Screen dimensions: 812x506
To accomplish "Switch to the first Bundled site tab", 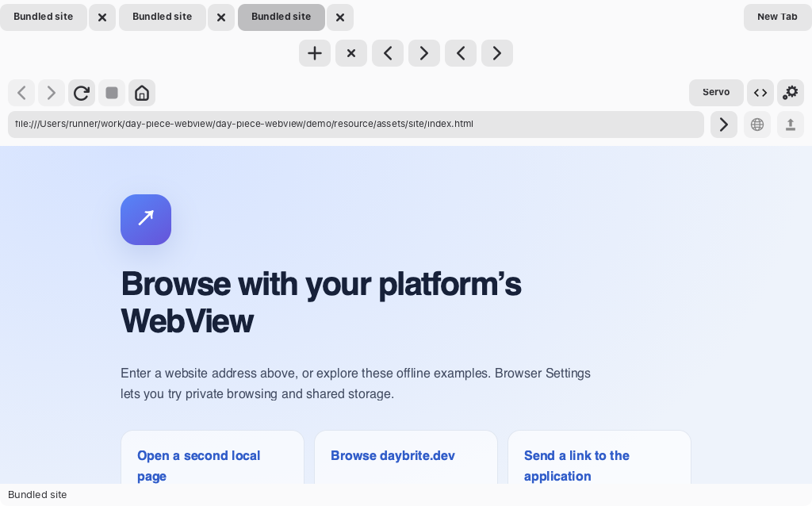I will point(44,17).
